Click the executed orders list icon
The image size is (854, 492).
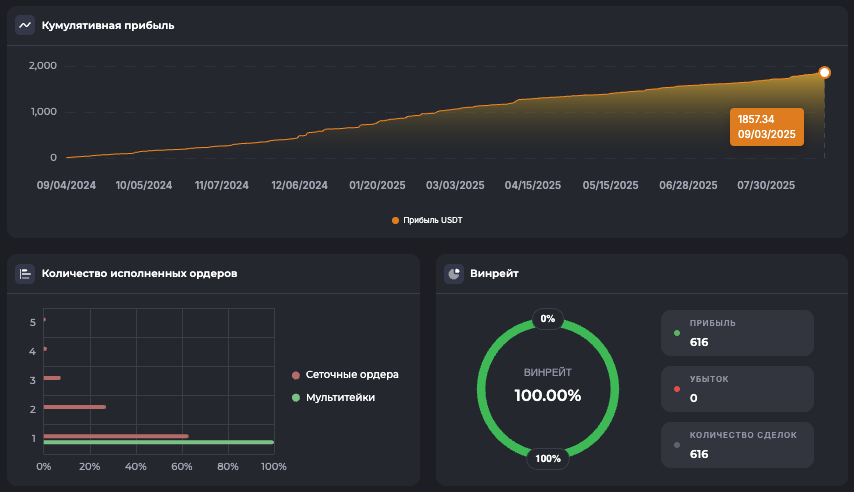tap(25, 273)
